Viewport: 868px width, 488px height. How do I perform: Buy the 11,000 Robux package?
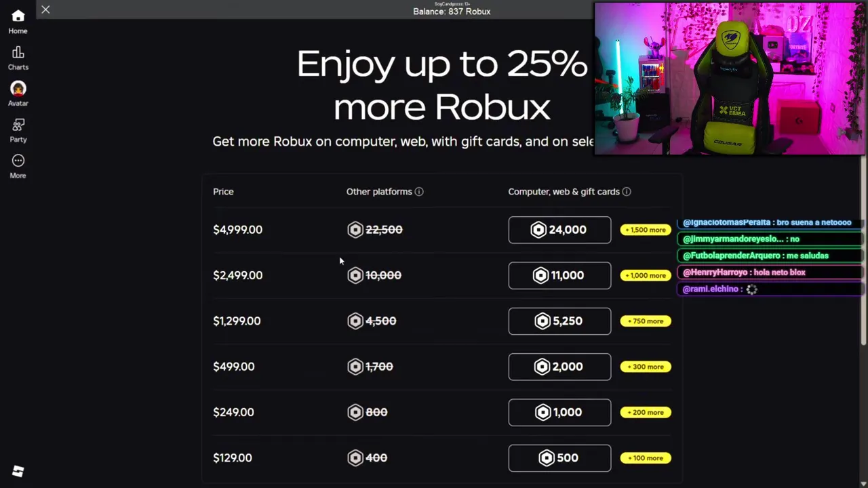pos(559,275)
